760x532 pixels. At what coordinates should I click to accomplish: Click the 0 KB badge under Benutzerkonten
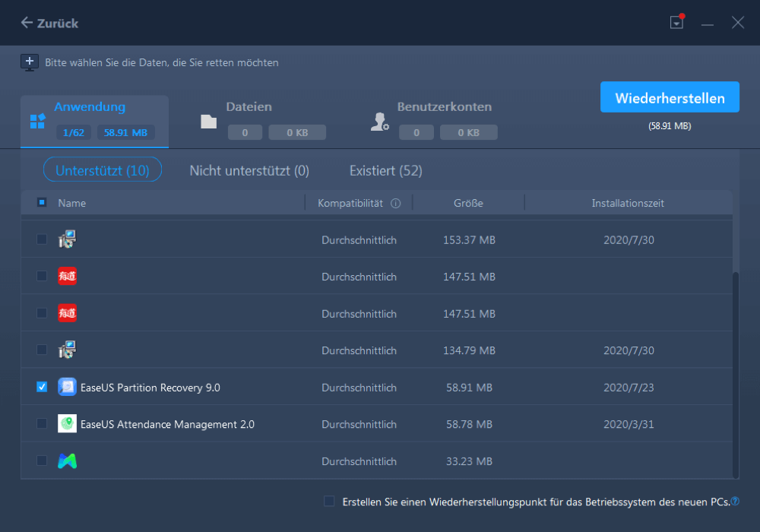[469, 132]
